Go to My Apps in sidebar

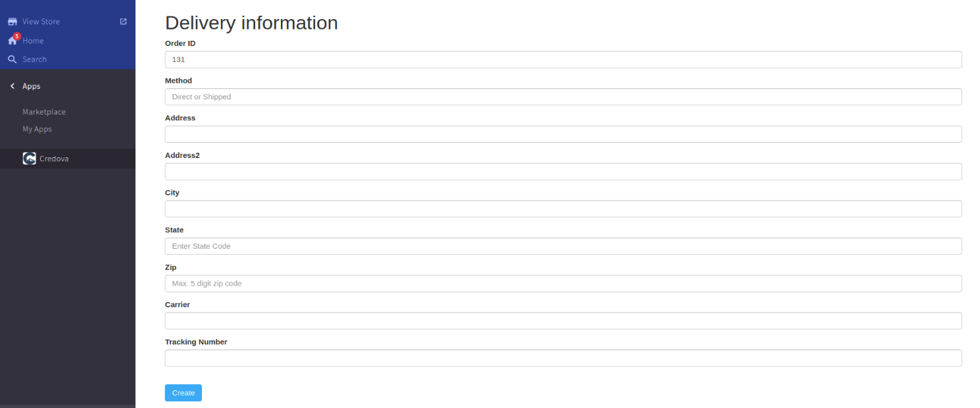coord(37,129)
